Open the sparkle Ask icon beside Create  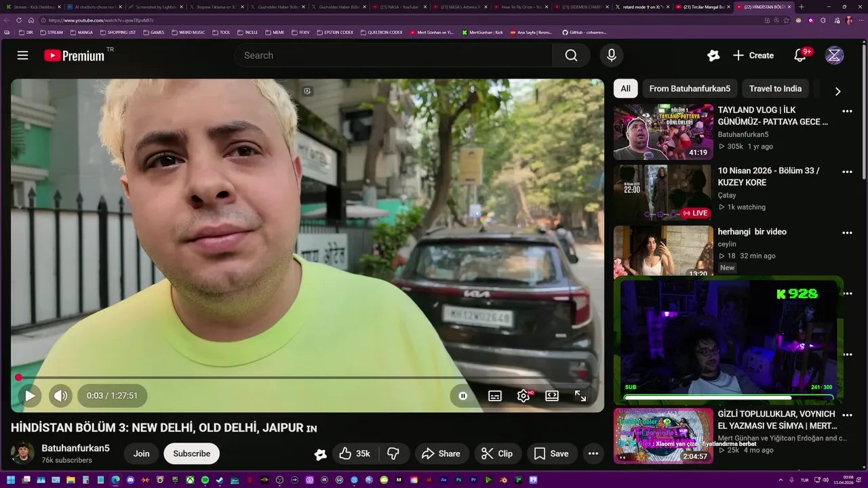(x=713, y=56)
